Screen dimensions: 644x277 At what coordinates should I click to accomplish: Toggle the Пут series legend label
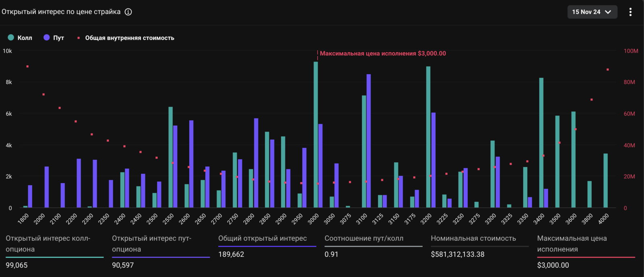(59, 38)
